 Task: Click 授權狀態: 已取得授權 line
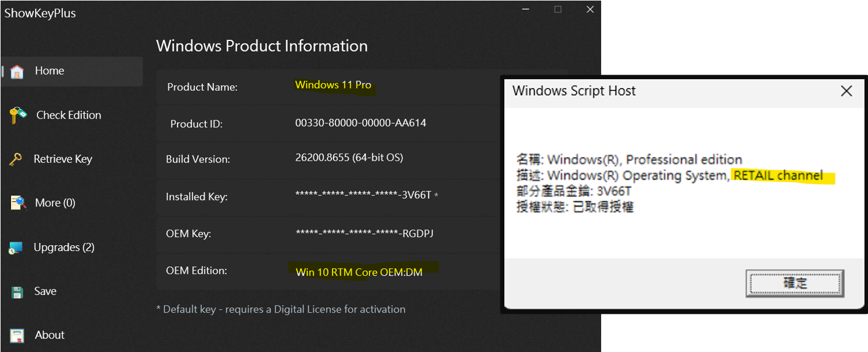(575, 207)
